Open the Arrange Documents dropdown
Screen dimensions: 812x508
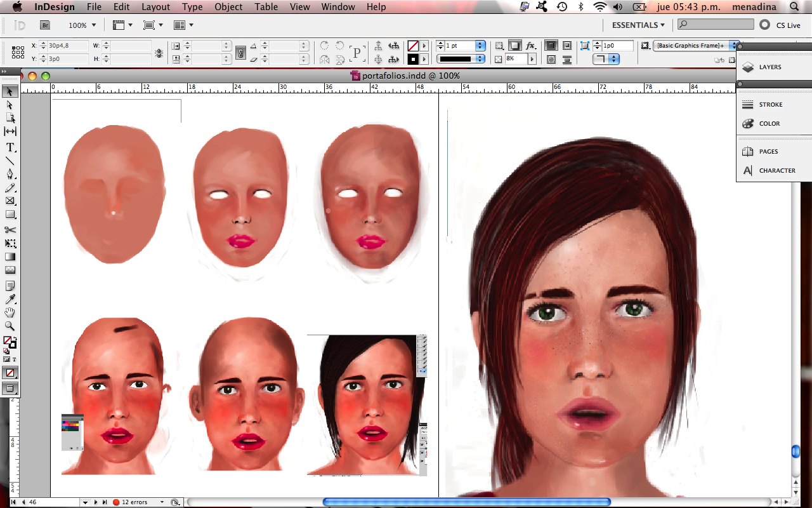point(184,25)
